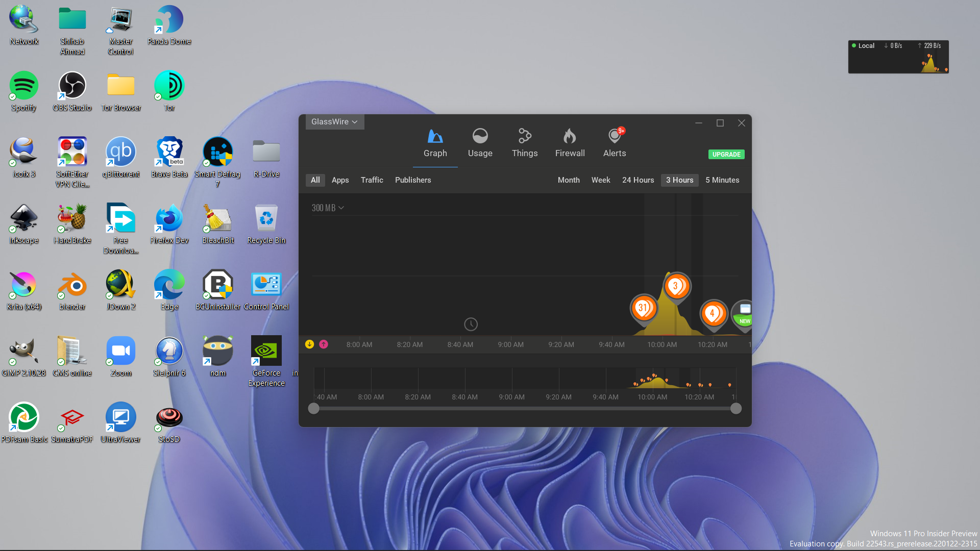Select the UltraViewer shortcut
The height and width of the screenshot is (551, 980).
(121, 422)
